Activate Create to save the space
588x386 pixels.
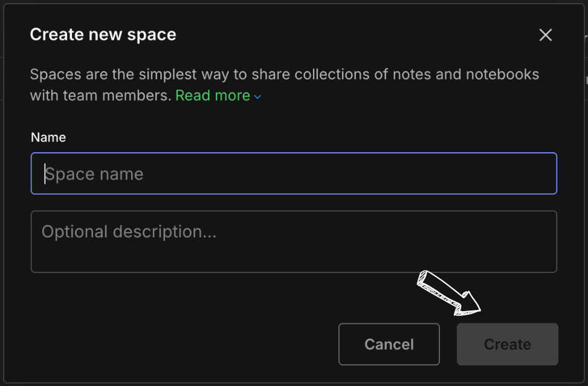point(507,344)
